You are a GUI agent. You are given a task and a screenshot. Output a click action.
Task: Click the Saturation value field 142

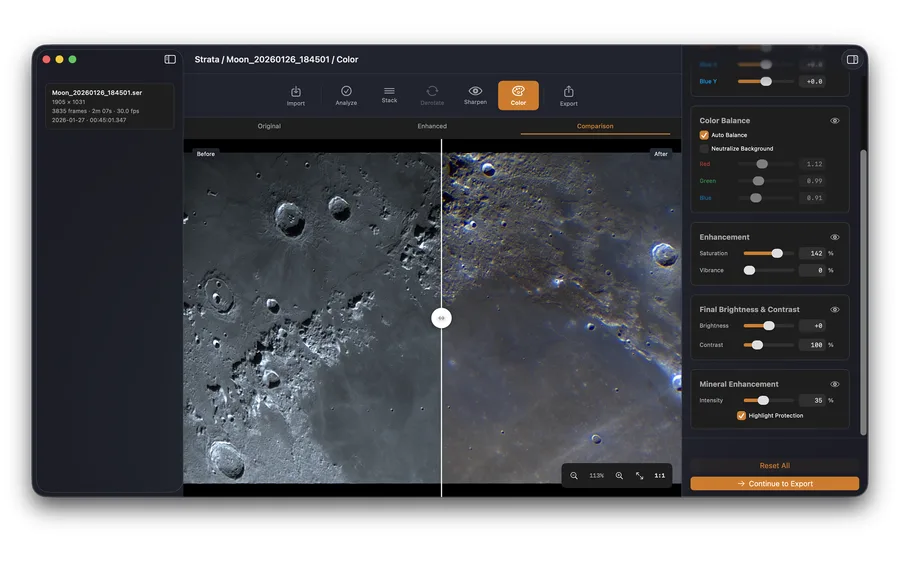(x=812, y=253)
